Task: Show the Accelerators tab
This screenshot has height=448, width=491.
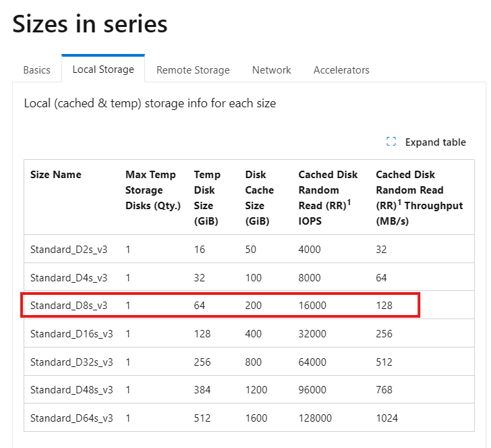Action: 341,70
